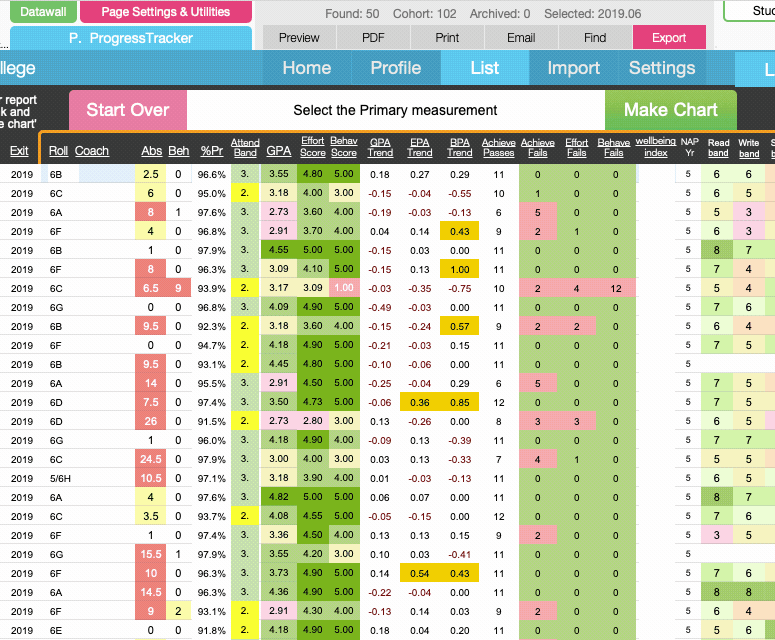Viewport: 775px width, 640px height.
Task: Open the Settings tab
Action: (x=661, y=68)
